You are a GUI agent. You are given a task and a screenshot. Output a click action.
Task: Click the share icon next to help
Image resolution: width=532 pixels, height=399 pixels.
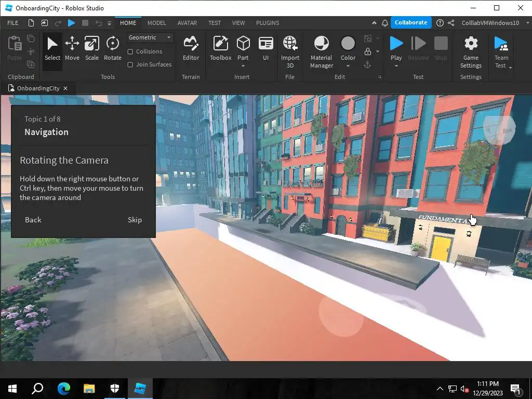pyautogui.click(x=451, y=23)
